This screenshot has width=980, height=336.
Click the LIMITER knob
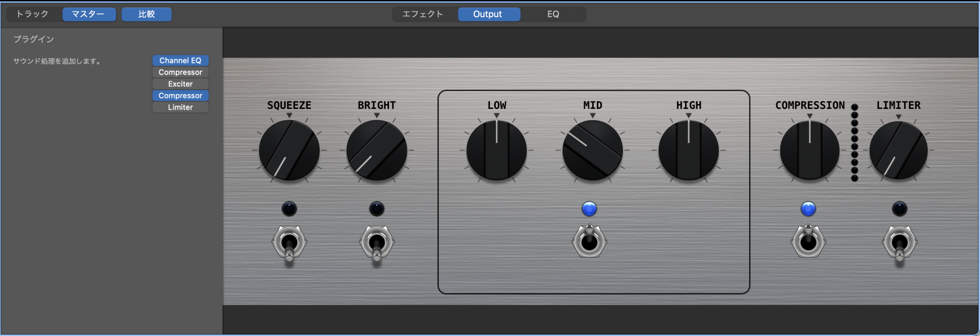[x=899, y=150]
